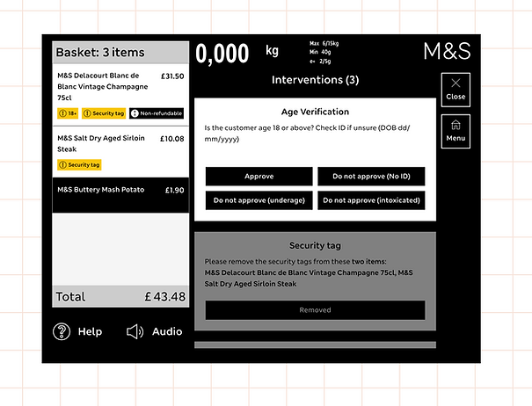Select M&S Delacourt Blanc de Blanc Champagne item
This screenshot has height=406, width=532.
pyautogui.click(x=120, y=95)
